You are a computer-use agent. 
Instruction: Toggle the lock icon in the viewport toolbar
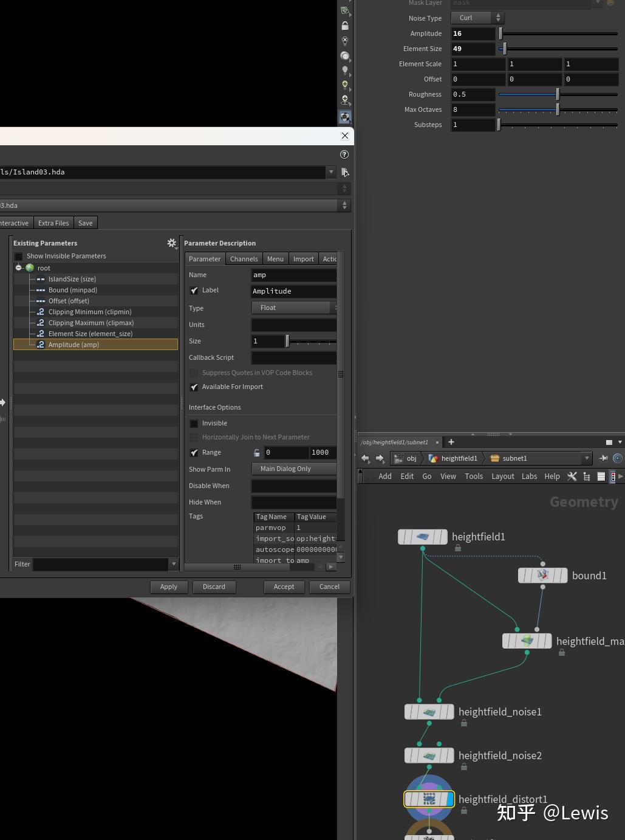(x=345, y=25)
